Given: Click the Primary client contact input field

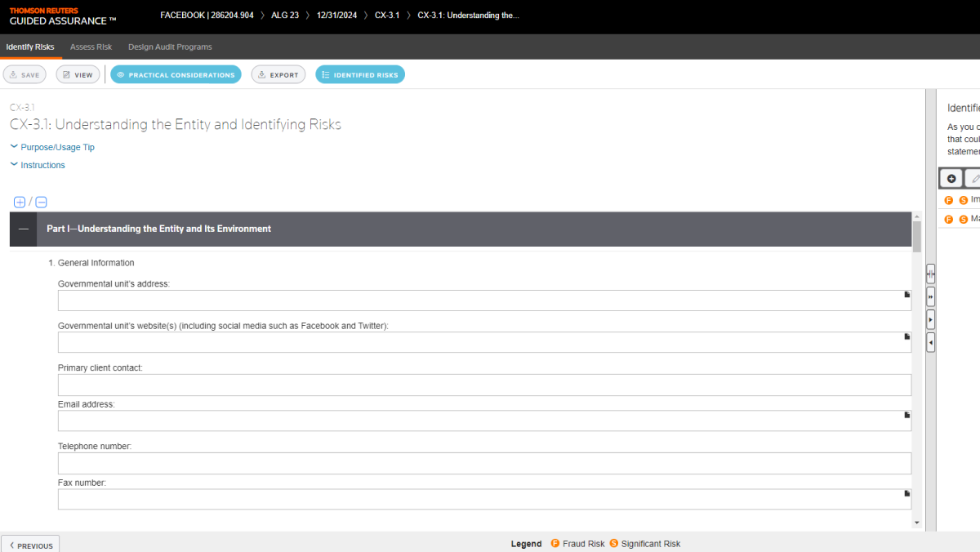Looking at the screenshot, I should point(484,385).
